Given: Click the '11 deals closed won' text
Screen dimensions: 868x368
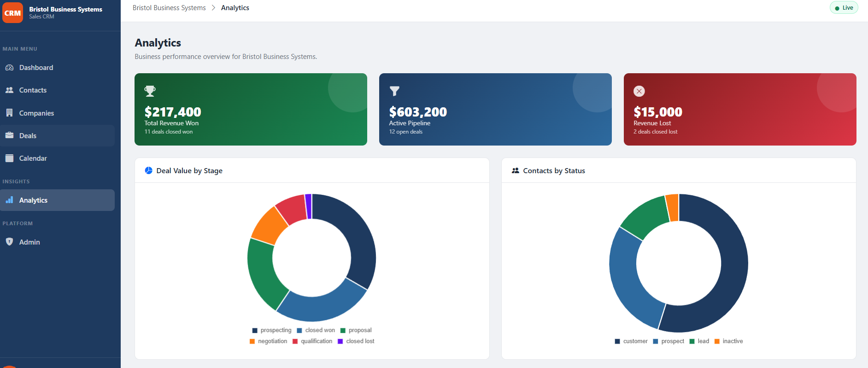Looking at the screenshot, I should [169, 132].
